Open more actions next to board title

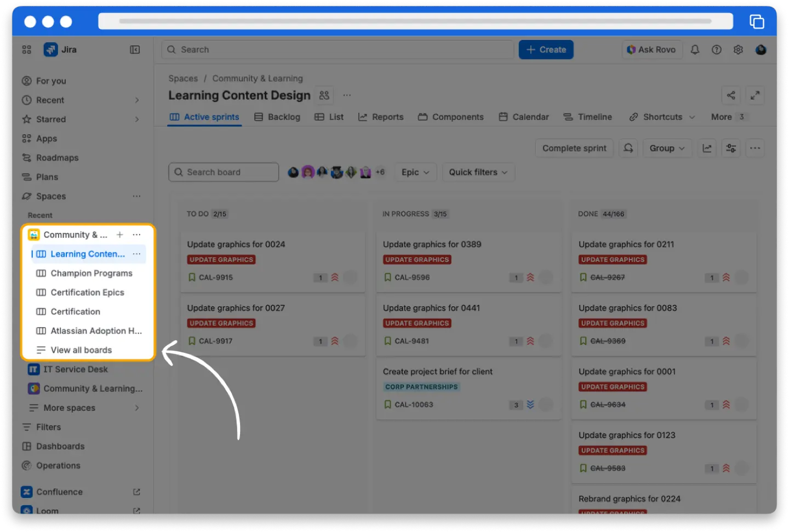point(347,95)
